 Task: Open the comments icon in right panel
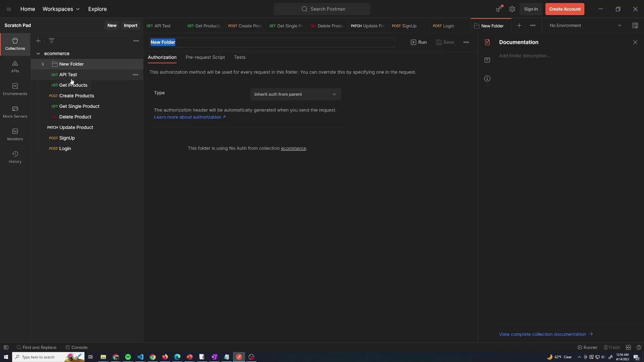[x=487, y=60]
